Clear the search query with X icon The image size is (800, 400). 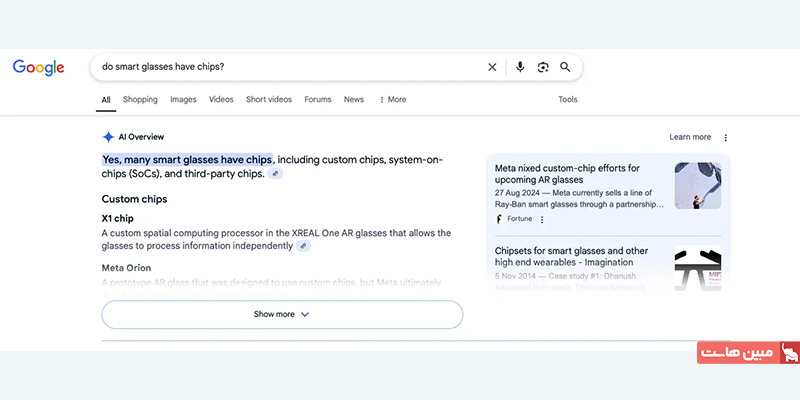[x=492, y=67]
